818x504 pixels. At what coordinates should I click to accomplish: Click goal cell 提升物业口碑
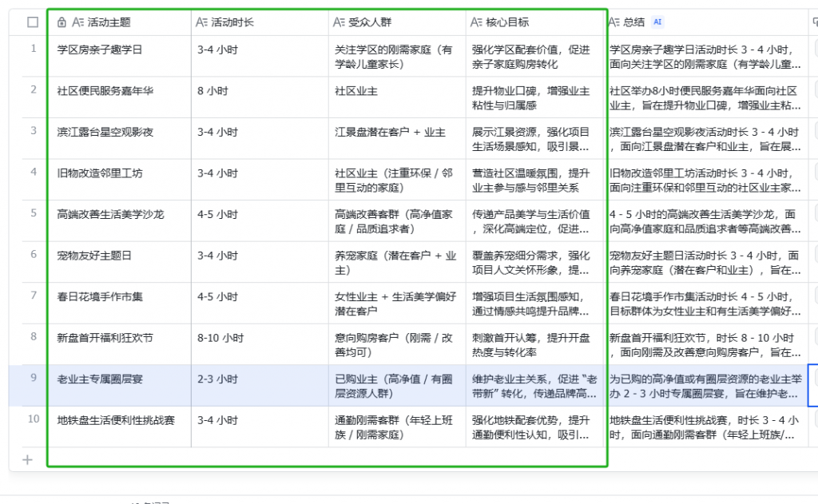point(536,97)
